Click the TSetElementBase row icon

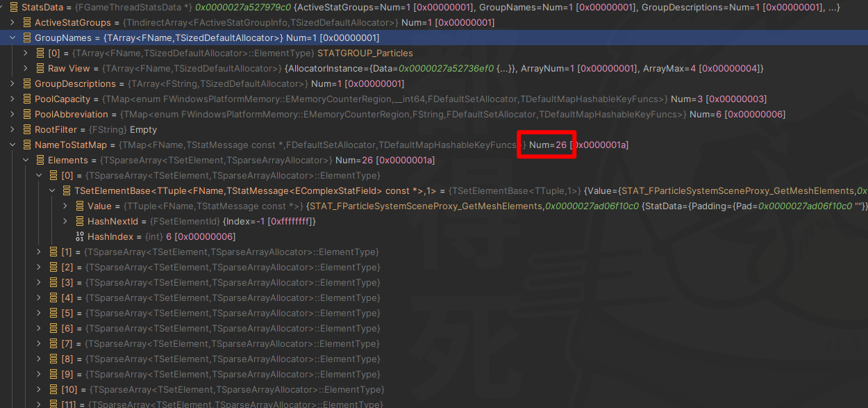(x=66, y=190)
